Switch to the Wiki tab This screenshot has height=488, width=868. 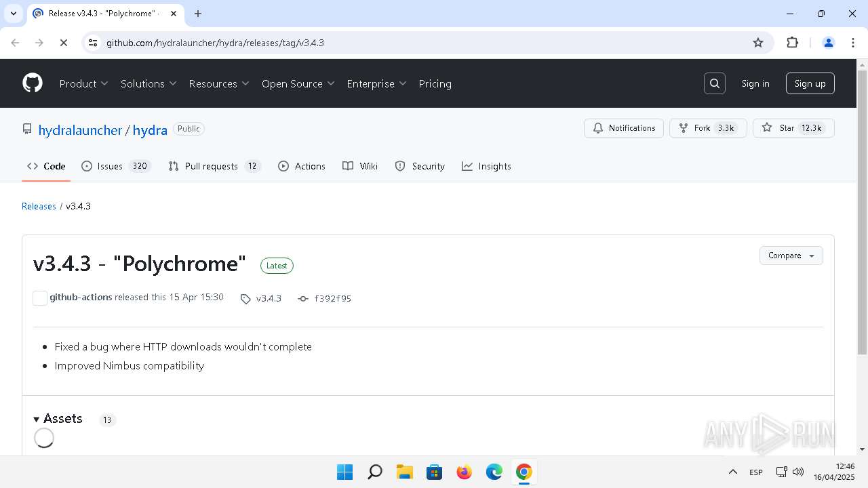click(x=360, y=166)
